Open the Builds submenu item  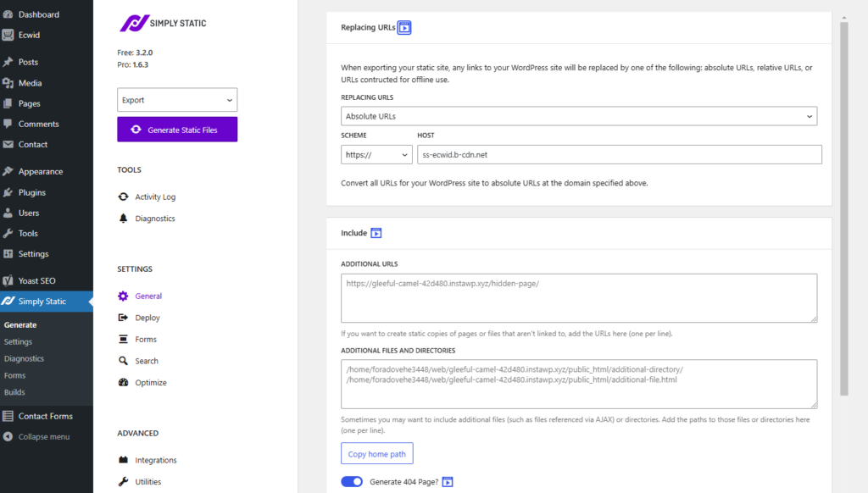[14, 392]
